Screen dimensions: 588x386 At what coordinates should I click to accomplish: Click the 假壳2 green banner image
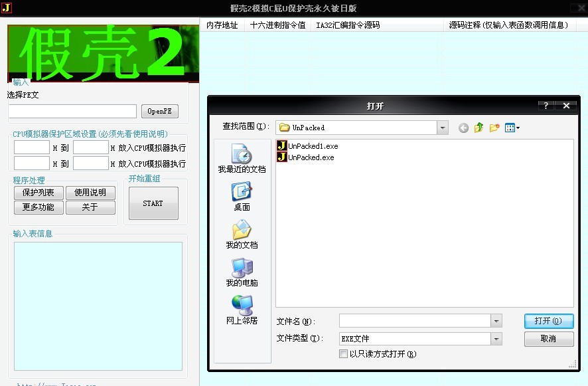click(103, 53)
